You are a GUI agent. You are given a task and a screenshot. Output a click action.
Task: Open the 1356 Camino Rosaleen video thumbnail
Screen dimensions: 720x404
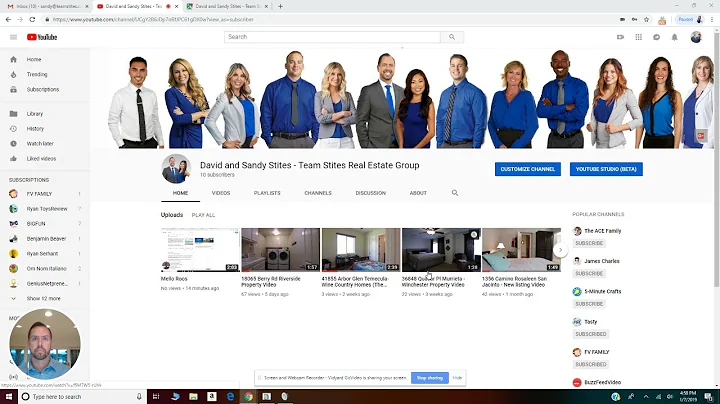coord(521,250)
